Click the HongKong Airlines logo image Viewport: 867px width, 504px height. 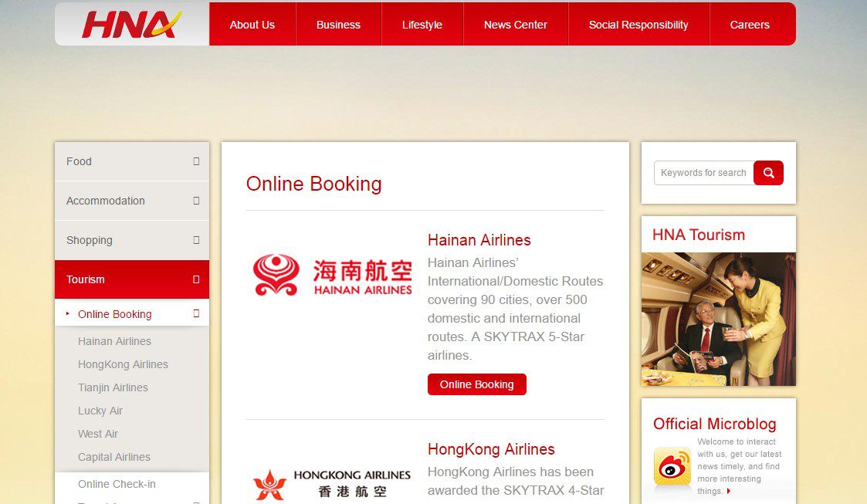(x=332, y=484)
